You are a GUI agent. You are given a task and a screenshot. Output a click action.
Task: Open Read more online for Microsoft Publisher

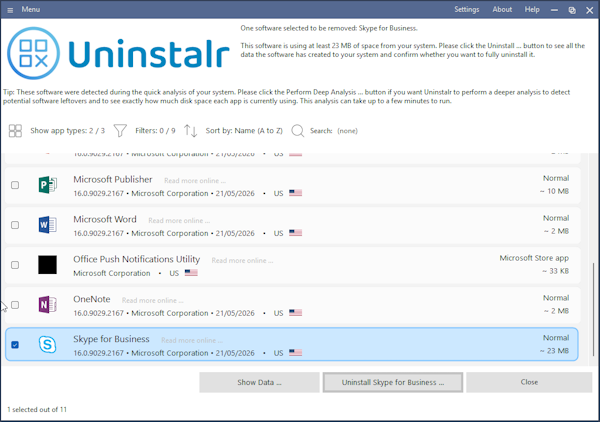[x=195, y=181]
